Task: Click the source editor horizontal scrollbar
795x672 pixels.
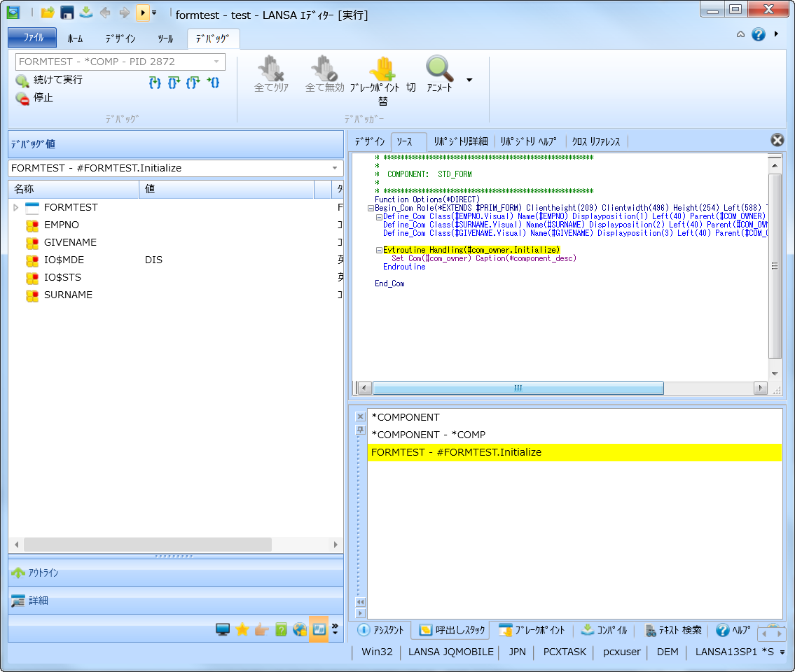Action: pos(518,388)
